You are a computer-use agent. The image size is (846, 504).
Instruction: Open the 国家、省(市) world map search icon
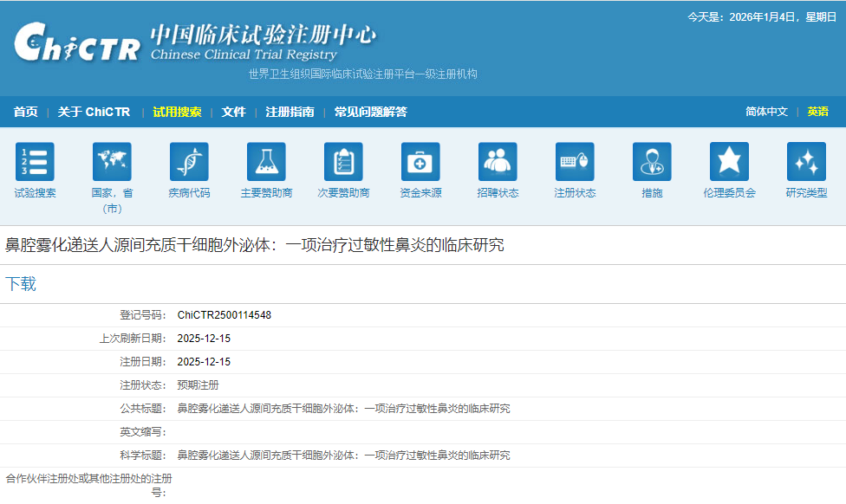(111, 163)
